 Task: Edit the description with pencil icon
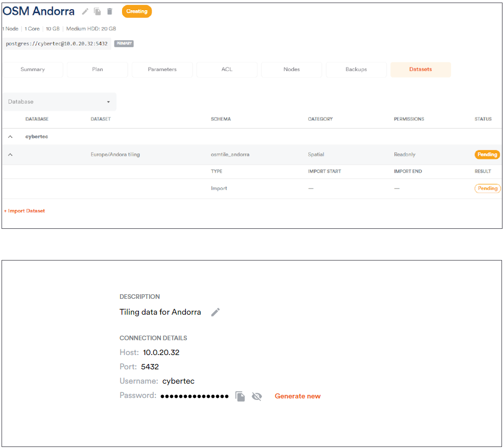click(x=215, y=312)
